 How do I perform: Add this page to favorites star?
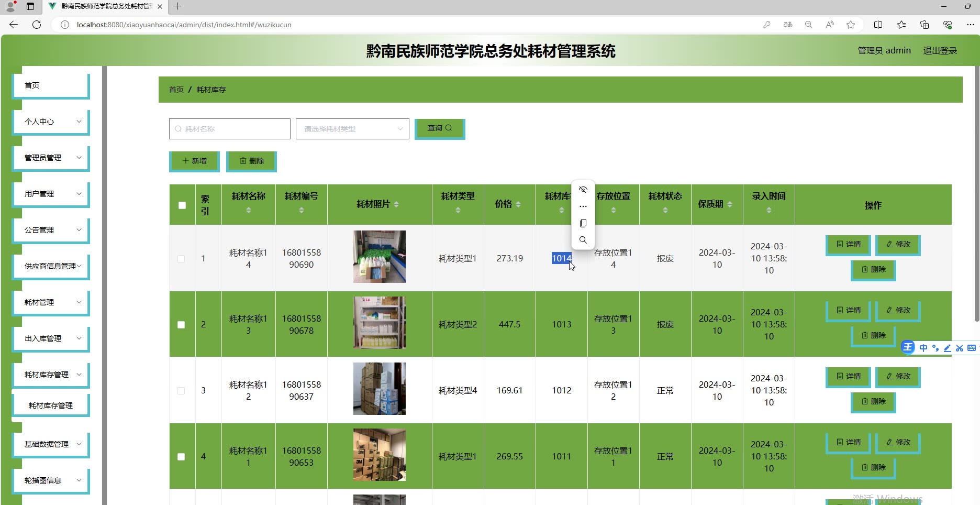click(851, 25)
